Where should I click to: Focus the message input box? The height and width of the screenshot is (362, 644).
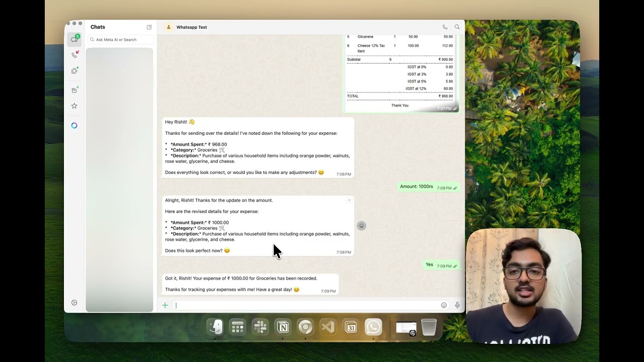pos(306,305)
